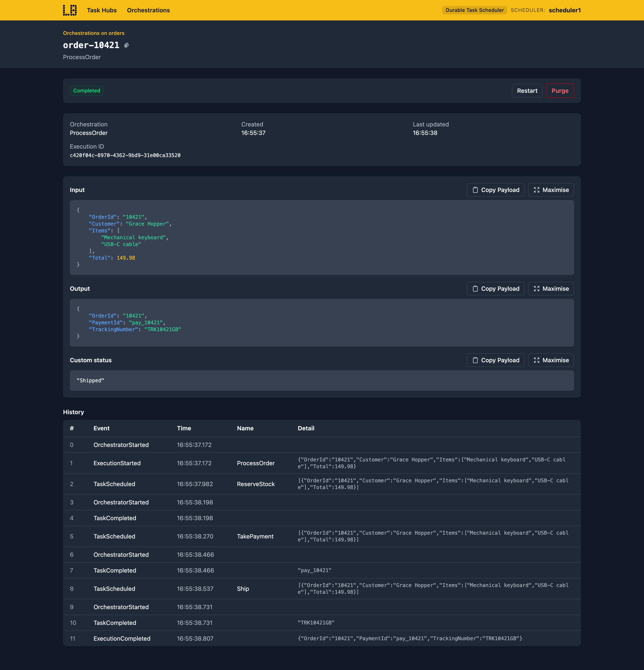The height and width of the screenshot is (670, 644).
Task: Click the Durable Task Scheduler badge
Action: coord(474,10)
